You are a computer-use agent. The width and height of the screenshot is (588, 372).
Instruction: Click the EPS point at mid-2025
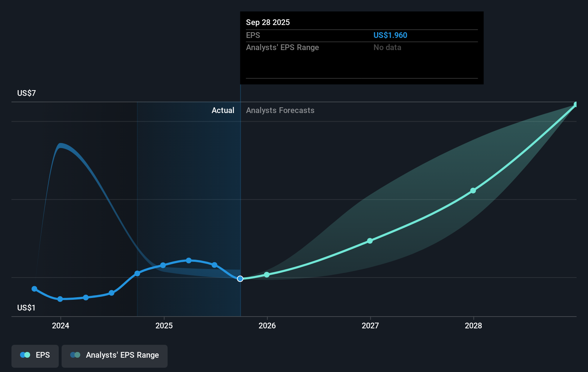tap(215, 265)
